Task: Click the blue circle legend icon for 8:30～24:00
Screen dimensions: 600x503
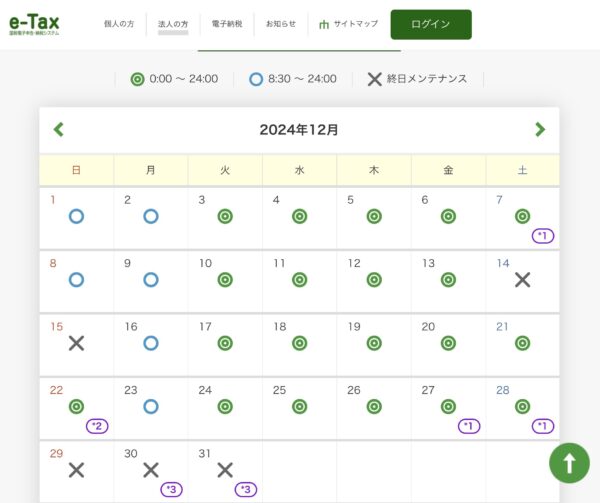Action: [256, 79]
